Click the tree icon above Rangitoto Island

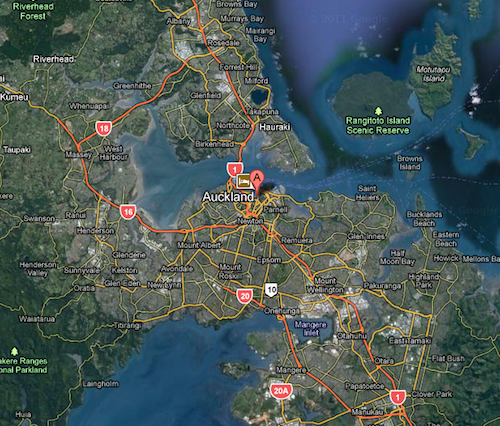[x=378, y=111]
